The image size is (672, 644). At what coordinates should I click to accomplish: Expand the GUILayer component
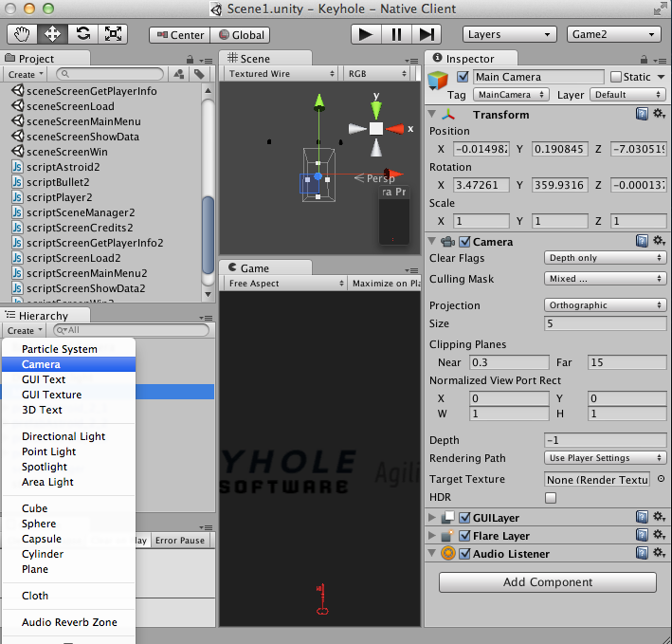[433, 518]
